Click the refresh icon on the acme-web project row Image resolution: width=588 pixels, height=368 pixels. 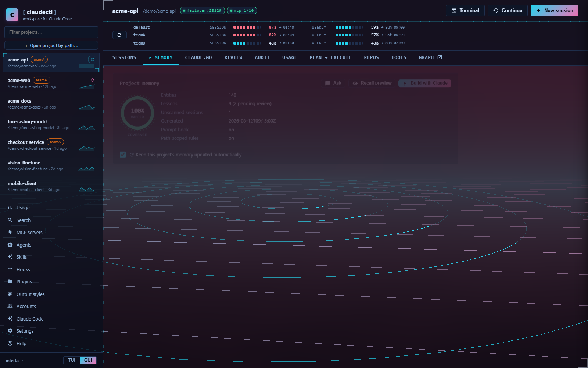click(x=92, y=80)
